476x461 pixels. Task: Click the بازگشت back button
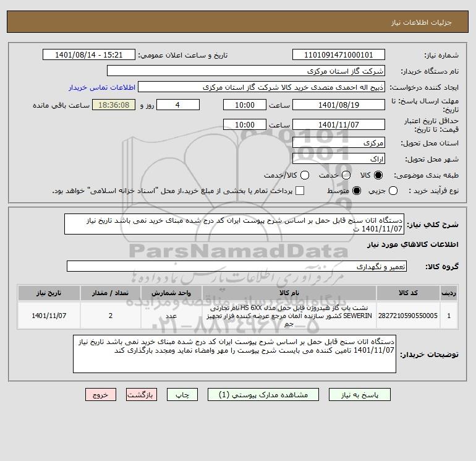[142, 395]
